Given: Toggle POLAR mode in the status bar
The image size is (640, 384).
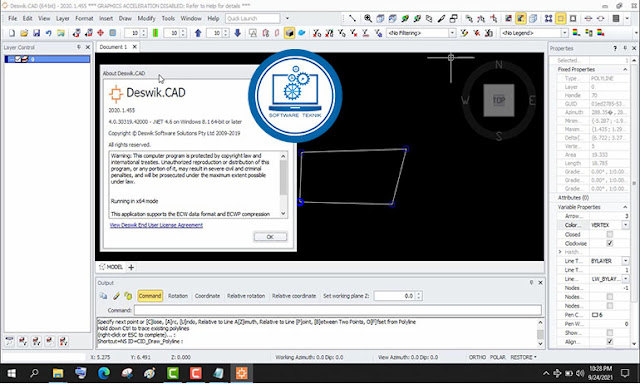Looking at the screenshot, I should 498,357.
